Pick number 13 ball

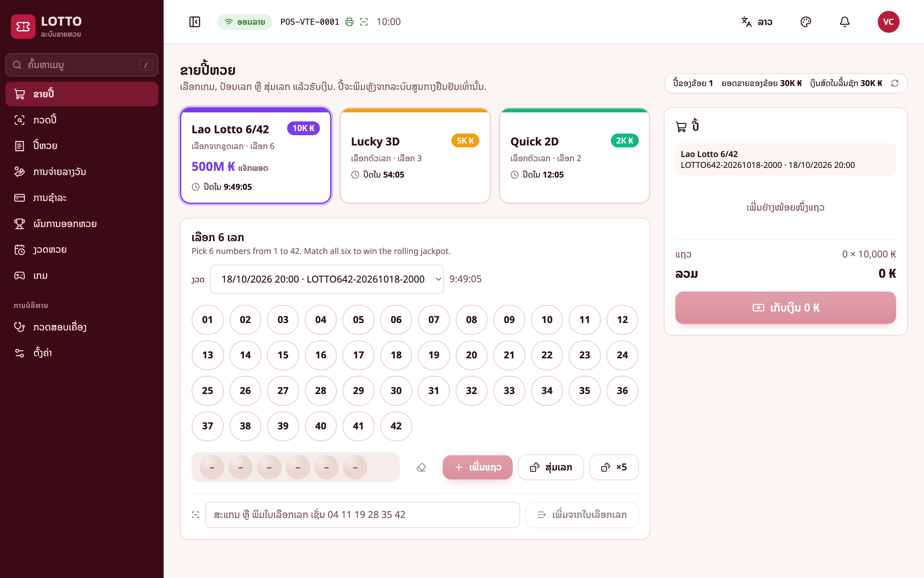[x=207, y=355]
